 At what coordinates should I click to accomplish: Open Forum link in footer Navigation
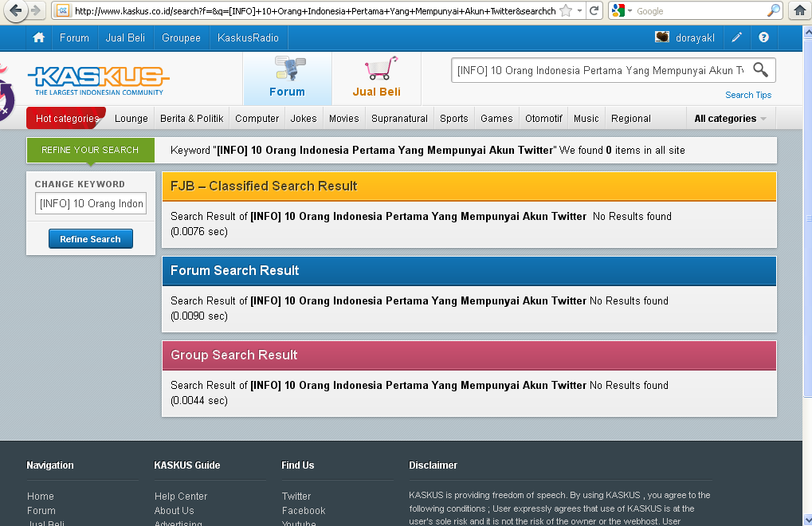point(41,511)
